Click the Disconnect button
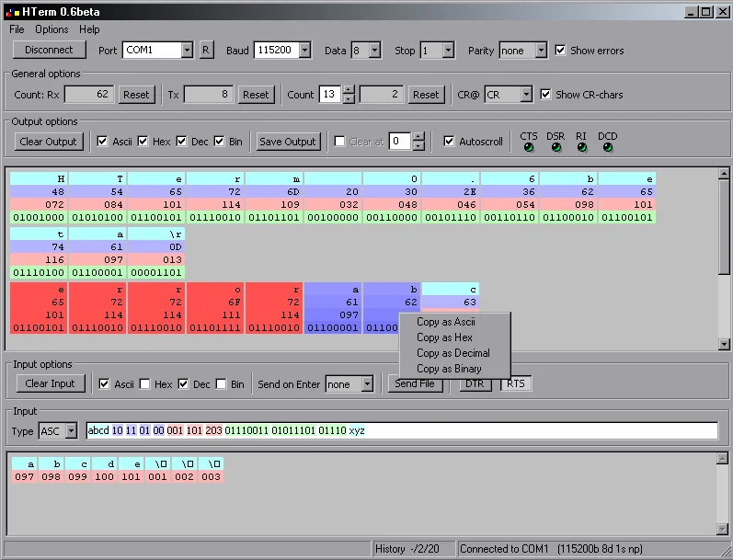The image size is (733, 560). (49, 50)
